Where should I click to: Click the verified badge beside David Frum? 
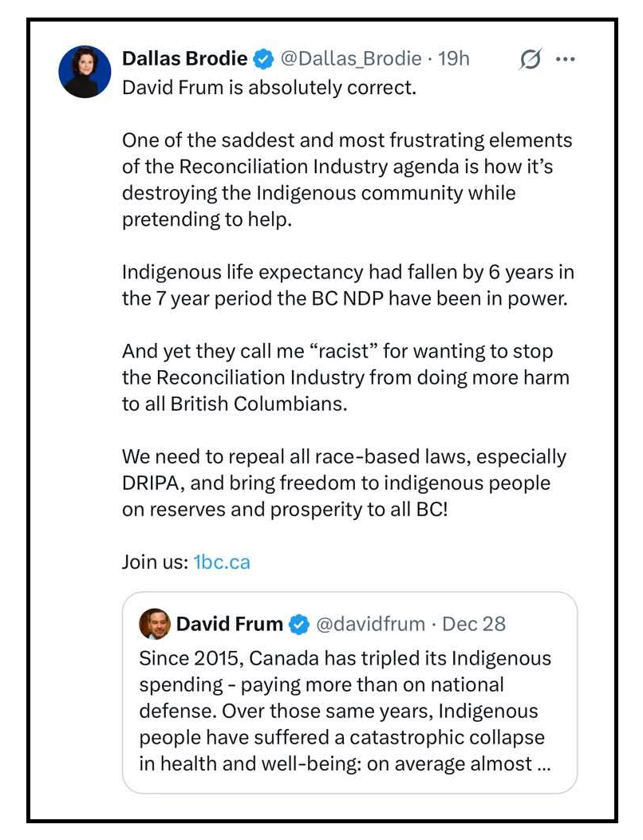pyautogui.click(x=298, y=625)
